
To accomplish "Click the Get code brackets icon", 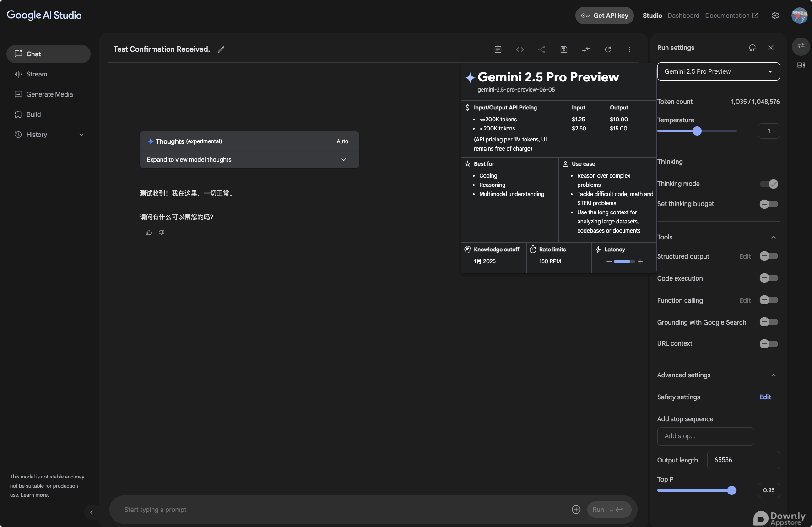I will point(520,49).
